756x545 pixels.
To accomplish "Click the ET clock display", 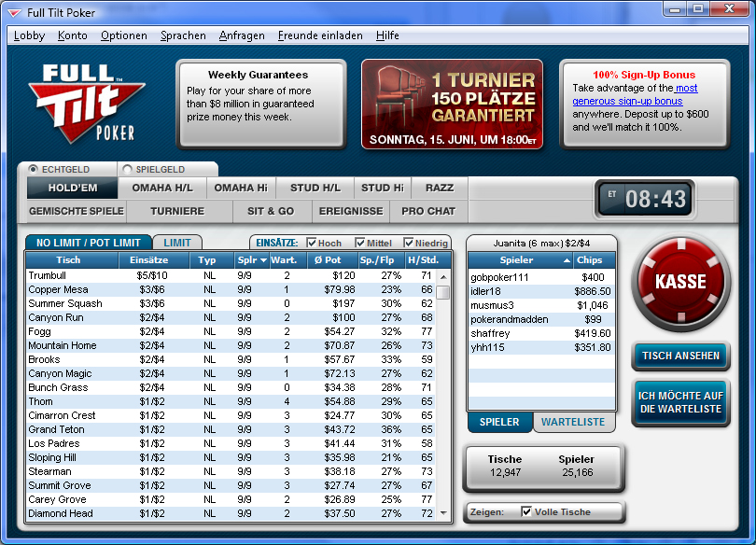I will click(x=645, y=199).
